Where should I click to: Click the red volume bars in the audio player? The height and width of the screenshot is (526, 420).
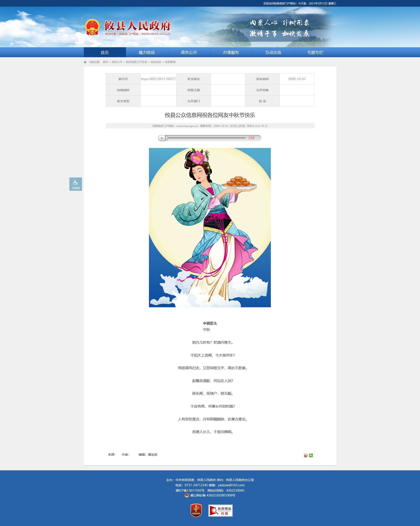(251, 138)
